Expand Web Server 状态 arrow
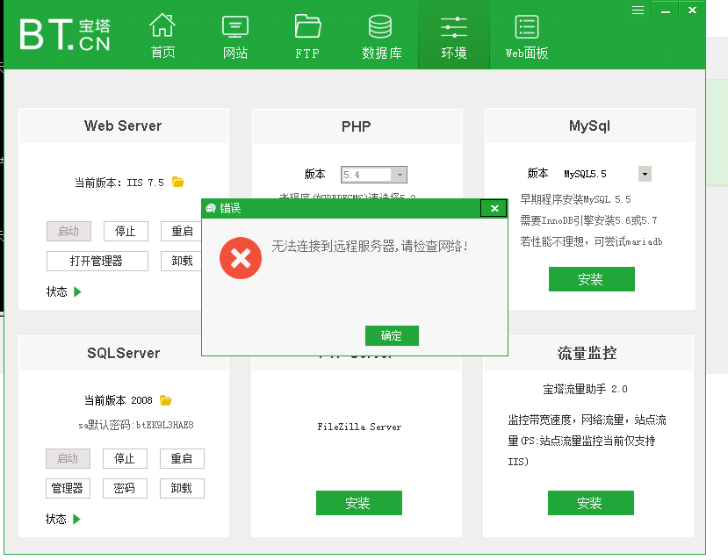 [77, 291]
